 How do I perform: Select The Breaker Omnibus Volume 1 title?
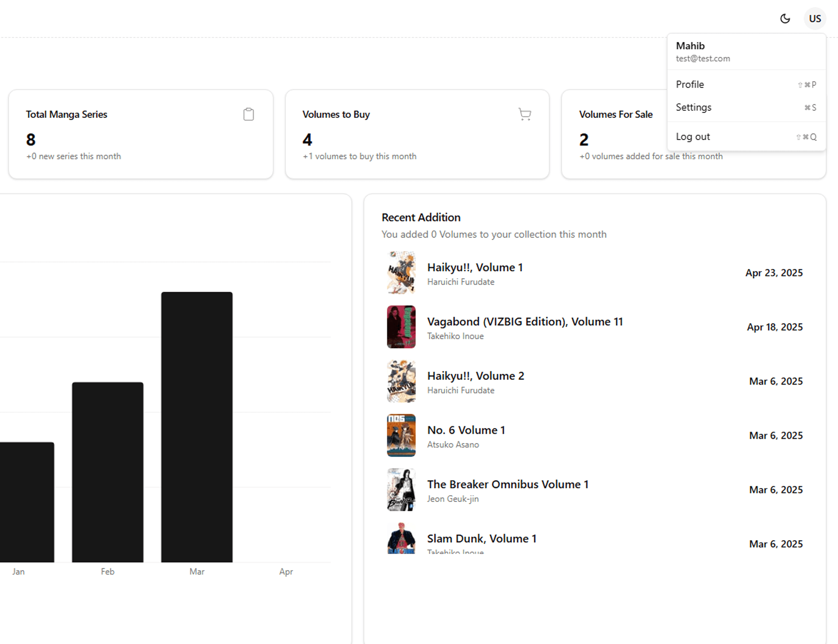pyautogui.click(x=508, y=484)
